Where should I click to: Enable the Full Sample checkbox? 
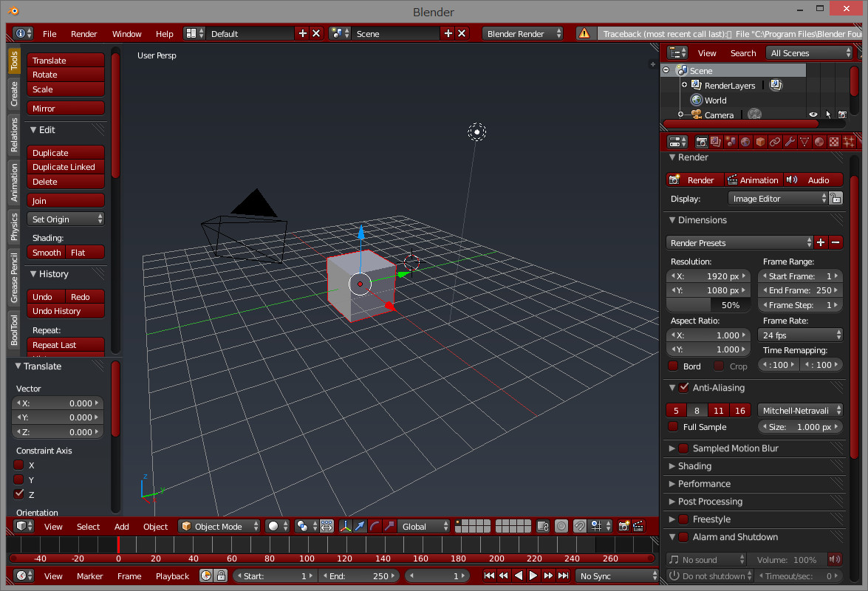click(x=673, y=426)
